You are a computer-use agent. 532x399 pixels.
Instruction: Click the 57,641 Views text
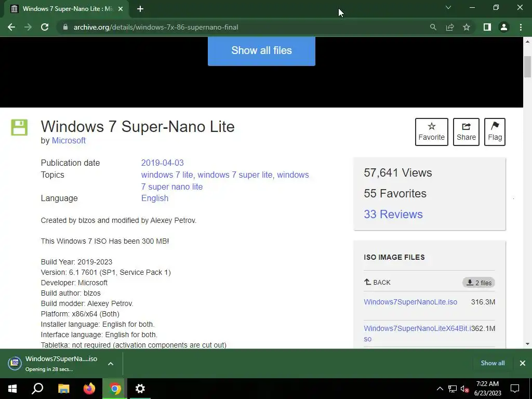[x=397, y=172]
